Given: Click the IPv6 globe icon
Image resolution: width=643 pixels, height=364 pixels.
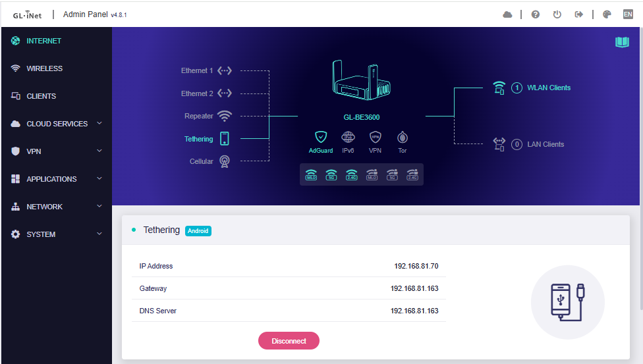Looking at the screenshot, I should click(x=348, y=138).
